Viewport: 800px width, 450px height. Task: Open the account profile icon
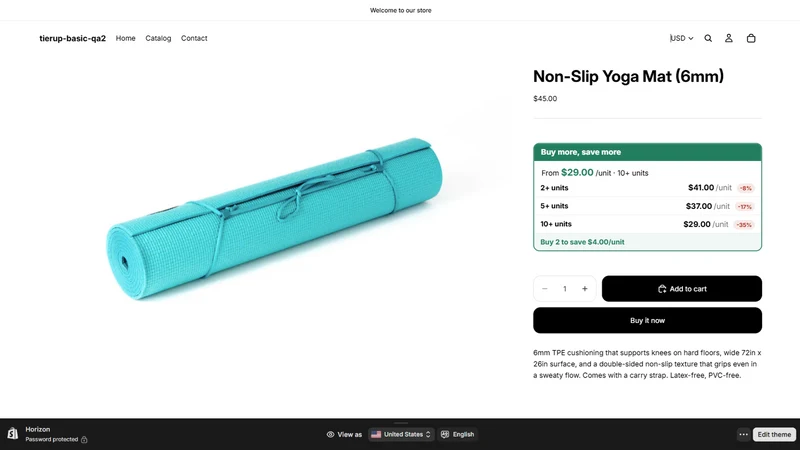[x=729, y=38]
